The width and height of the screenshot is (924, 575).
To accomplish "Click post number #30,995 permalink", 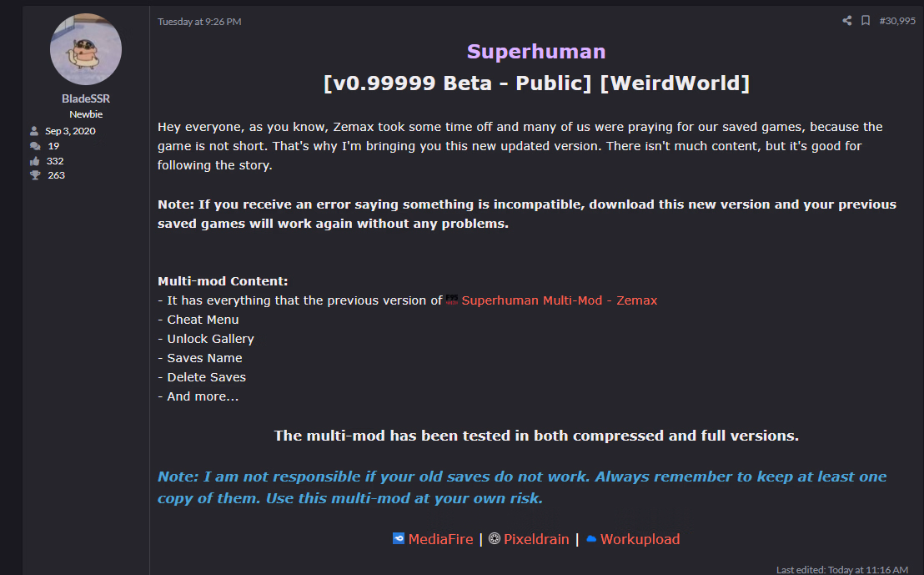I will [x=897, y=21].
